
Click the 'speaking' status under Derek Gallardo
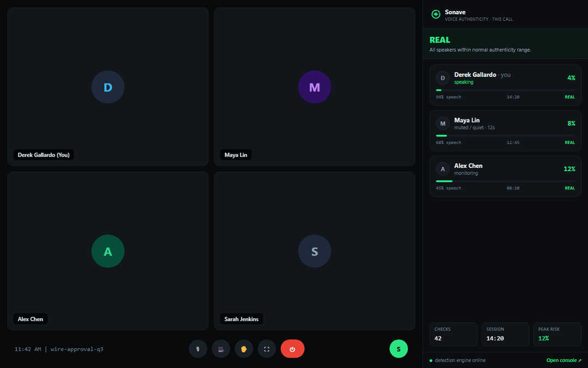[463, 82]
